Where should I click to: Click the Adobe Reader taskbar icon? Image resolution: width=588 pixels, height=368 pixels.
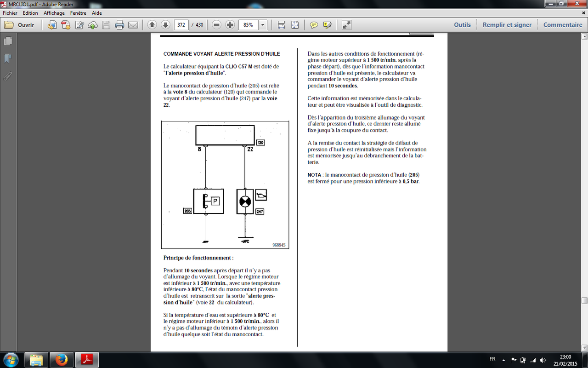click(x=88, y=360)
